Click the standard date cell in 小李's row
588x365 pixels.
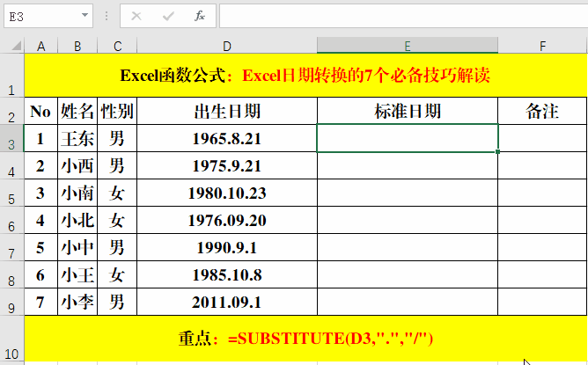[408, 303]
